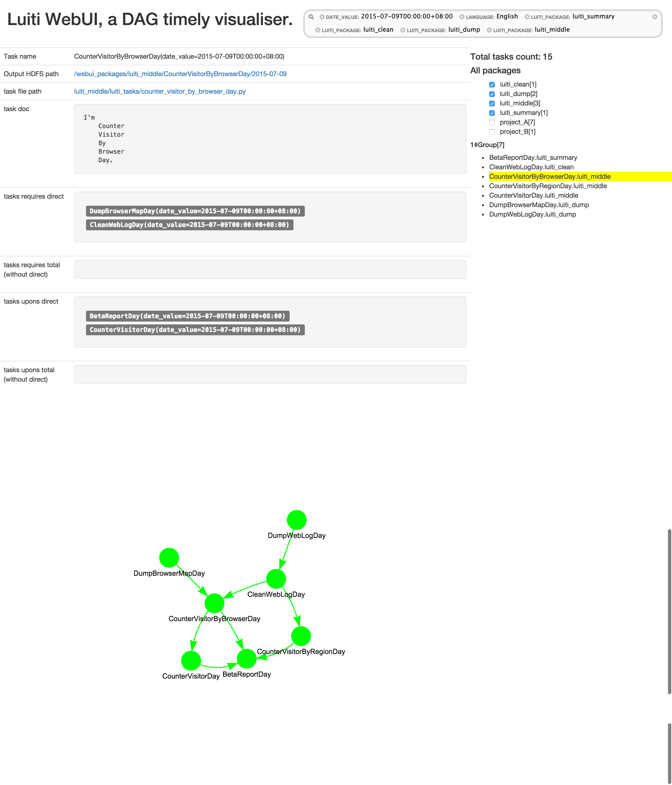The image size is (672, 785).
Task: Select DumpWebLogDay.luiti_dump in the group list
Action: (x=532, y=214)
